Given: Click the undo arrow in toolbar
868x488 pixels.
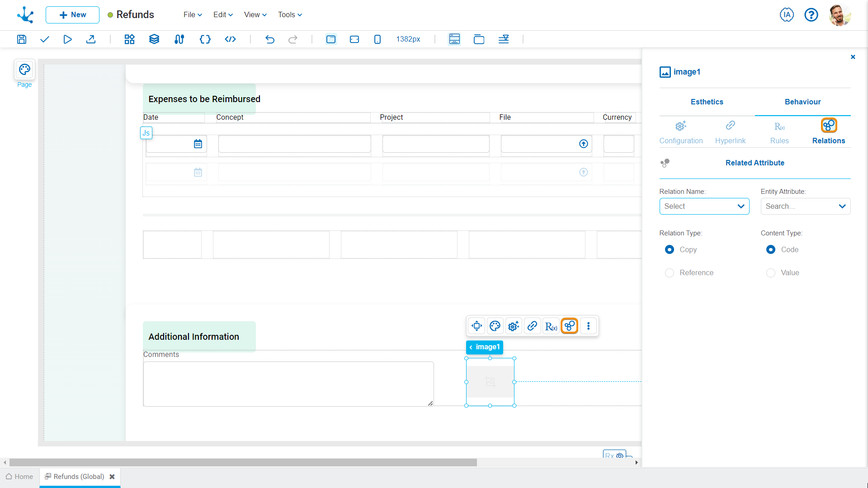Looking at the screenshot, I should point(270,39).
